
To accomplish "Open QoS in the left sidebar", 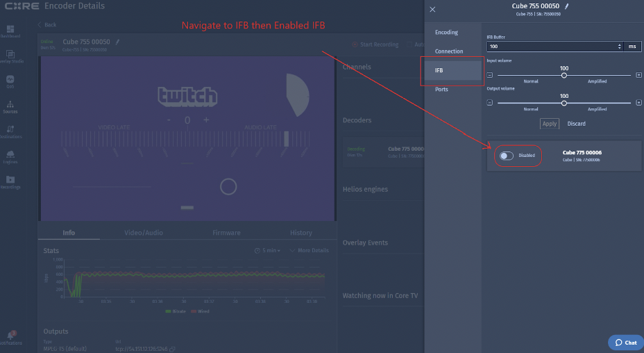I will pyautogui.click(x=10, y=81).
